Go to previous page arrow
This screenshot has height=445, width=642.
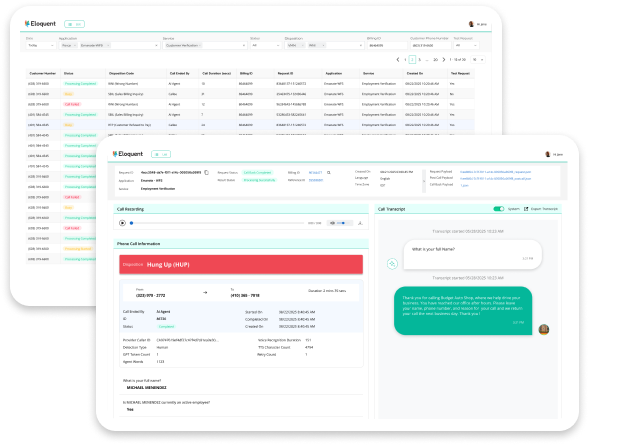pos(398,60)
